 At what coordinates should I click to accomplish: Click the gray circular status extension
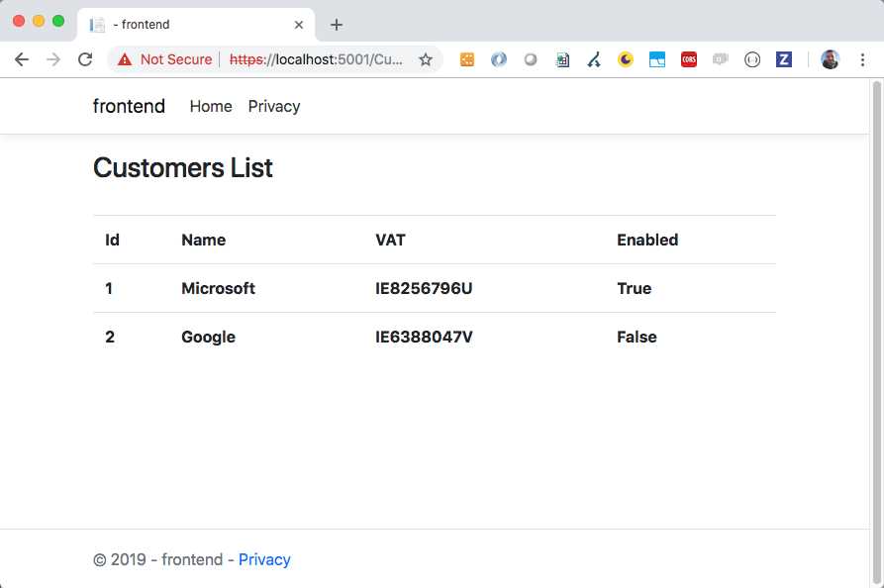(x=752, y=59)
